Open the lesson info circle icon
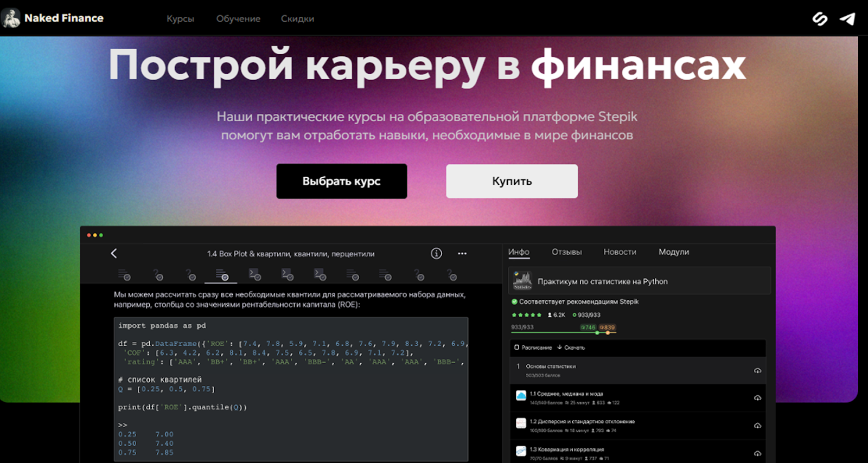 click(436, 253)
